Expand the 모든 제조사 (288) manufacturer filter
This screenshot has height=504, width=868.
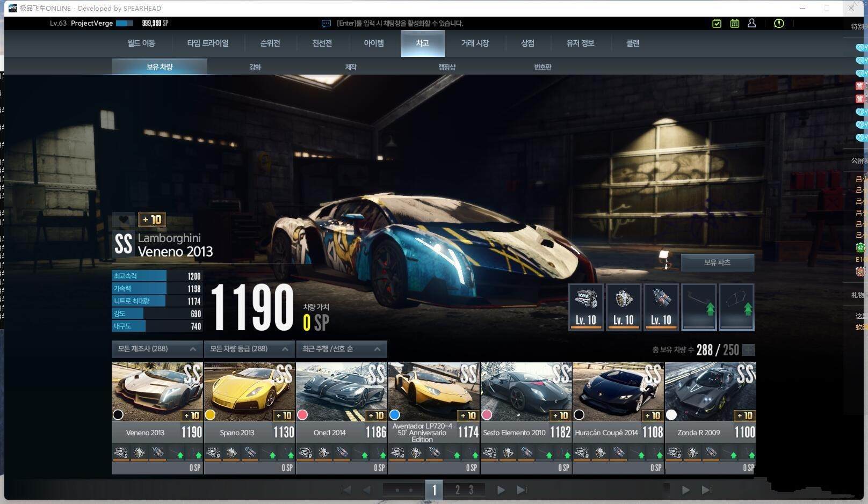[157, 349]
